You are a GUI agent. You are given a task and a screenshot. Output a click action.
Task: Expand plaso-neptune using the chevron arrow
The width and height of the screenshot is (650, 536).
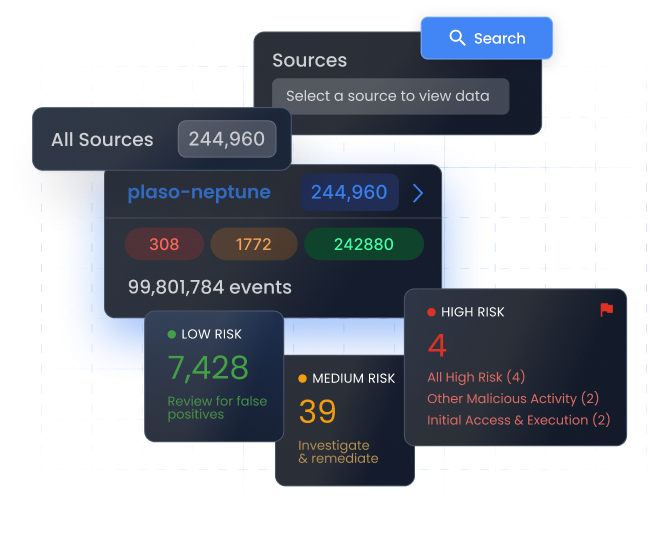[x=418, y=193]
